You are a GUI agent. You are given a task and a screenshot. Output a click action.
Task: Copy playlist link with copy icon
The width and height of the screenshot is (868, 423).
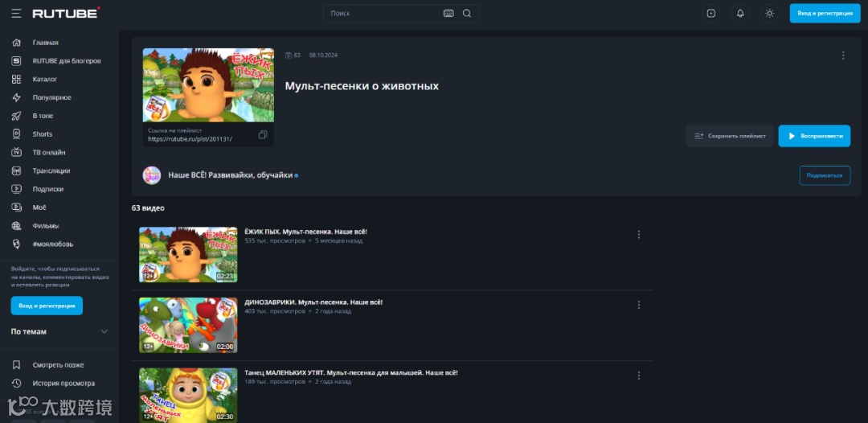coord(263,134)
